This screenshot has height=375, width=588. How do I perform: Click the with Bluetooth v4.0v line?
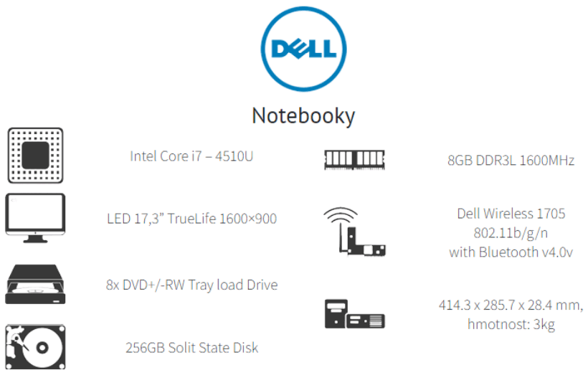pyautogui.click(x=511, y=252)
